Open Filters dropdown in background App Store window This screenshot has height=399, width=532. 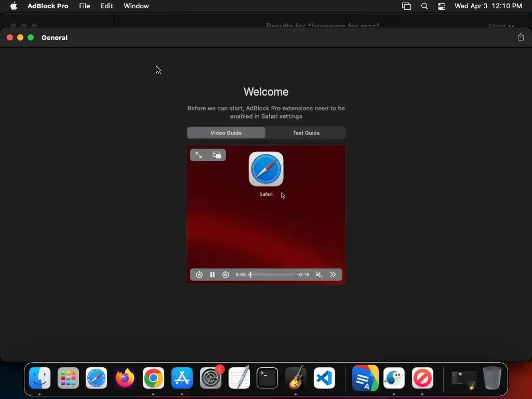(501, 26)
